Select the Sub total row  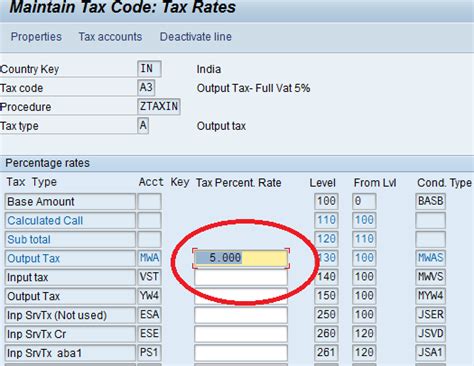point(70,239)
